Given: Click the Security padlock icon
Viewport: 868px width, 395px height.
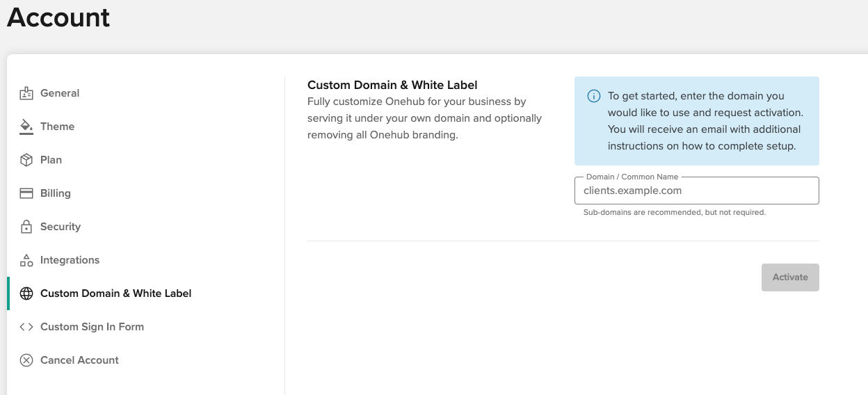Looking at the screenshot, I should point(26,227).
